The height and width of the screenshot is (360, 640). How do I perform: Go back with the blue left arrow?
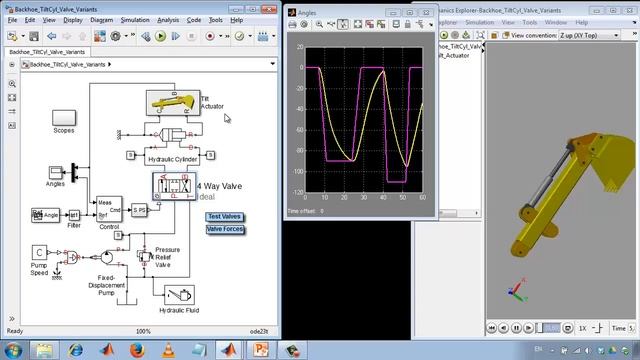point(51,36)
